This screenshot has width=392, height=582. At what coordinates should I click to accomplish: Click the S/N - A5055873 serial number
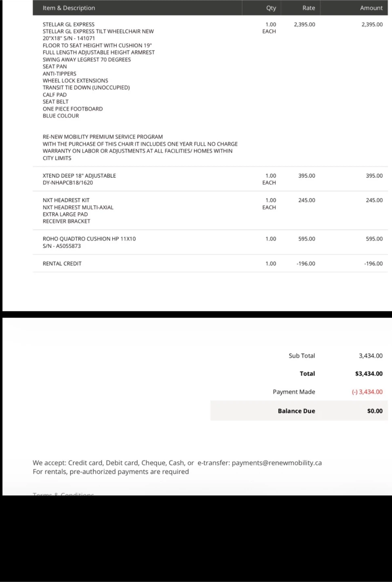click(62, 246)
